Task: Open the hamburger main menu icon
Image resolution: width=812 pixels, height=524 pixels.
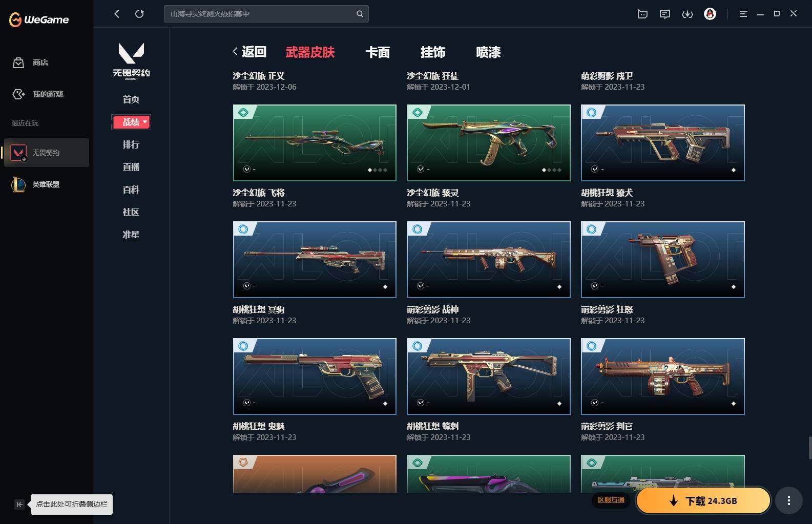Action: pos(743,14)
